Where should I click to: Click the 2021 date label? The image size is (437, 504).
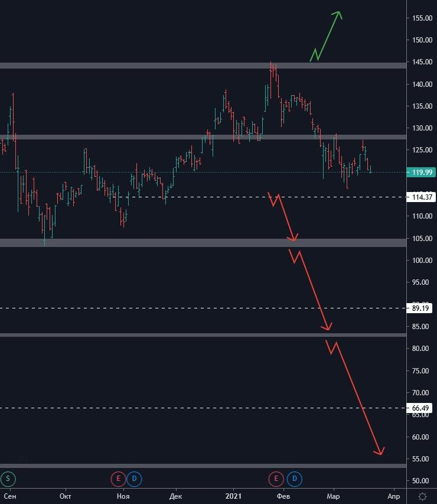[x=233, y=496]
